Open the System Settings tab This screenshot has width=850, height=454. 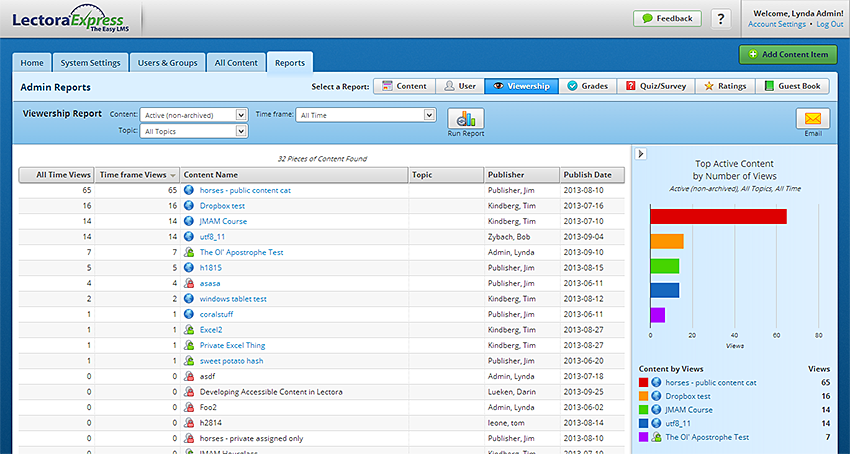click(91, 63)
